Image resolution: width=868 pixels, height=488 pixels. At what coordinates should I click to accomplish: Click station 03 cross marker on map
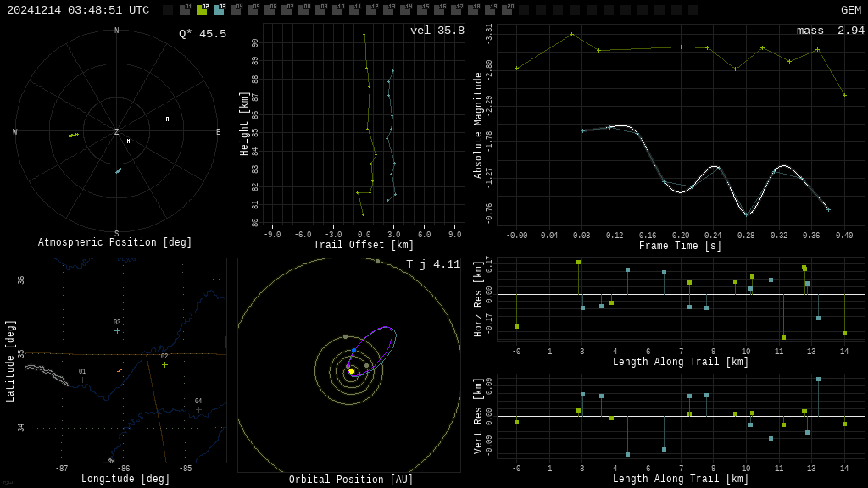pyautogui.click(x=117, y=330)
